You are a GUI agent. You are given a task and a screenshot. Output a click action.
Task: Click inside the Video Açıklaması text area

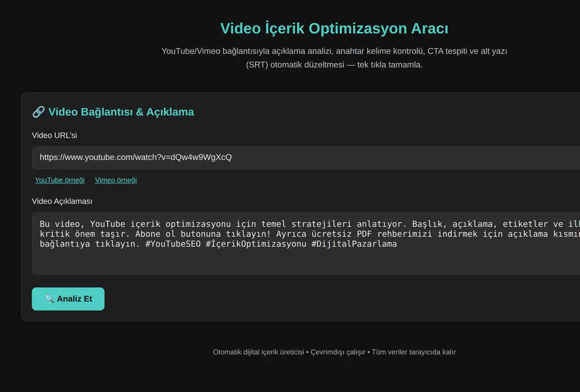click(x=306, y=244)
